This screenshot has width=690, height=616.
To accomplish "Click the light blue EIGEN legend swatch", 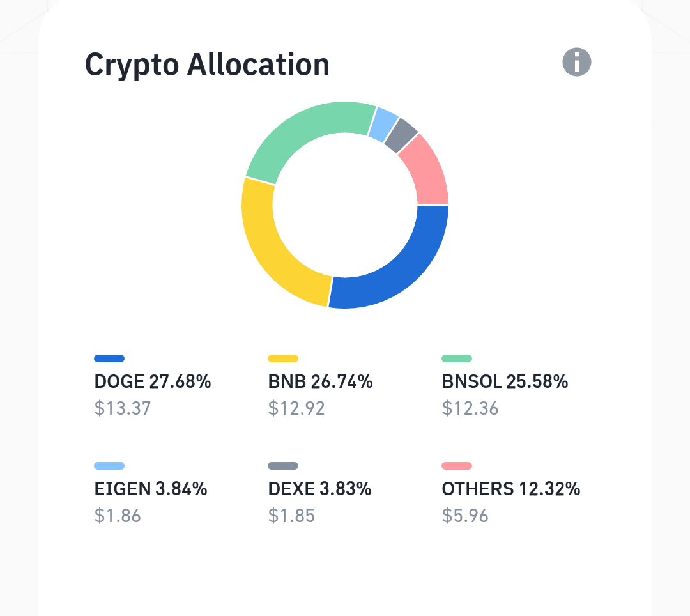I will (x=109, y=466).
